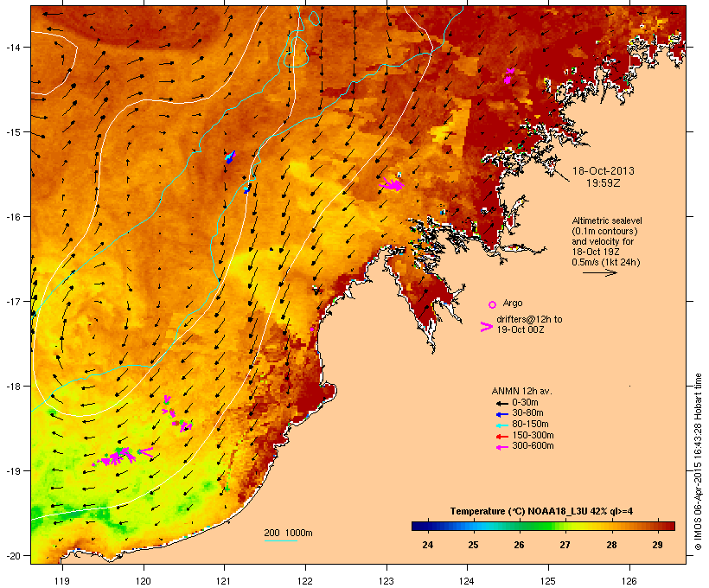Click the 119 longitude axis label
This screenshot has height=588, width=709.
click(x=62, y=581)
